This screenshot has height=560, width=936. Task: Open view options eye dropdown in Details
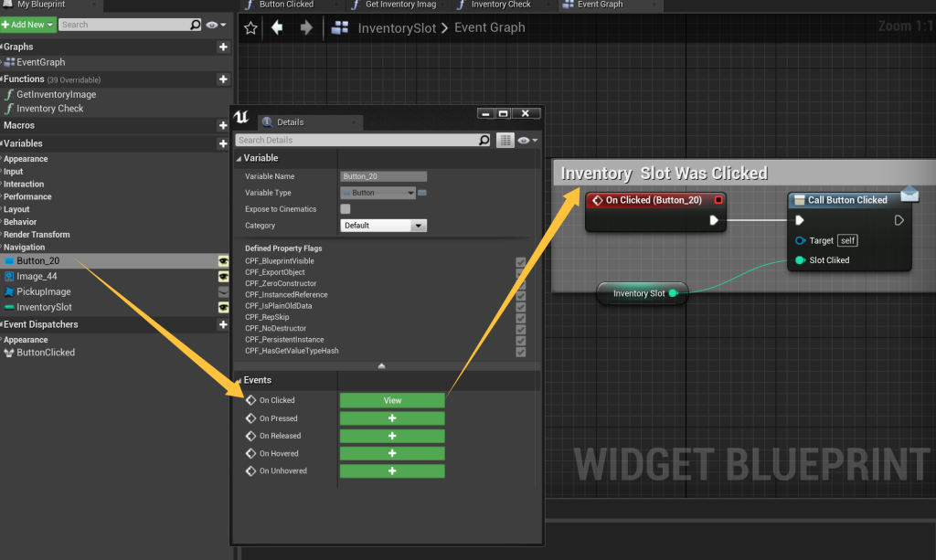[x=527, y=140]
